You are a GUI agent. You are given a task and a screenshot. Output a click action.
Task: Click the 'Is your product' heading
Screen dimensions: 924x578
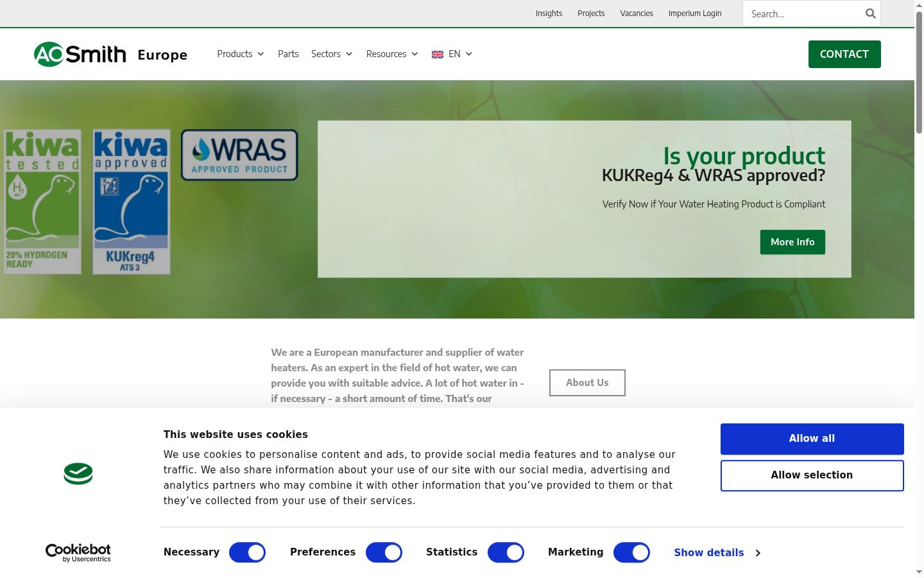(x=744, y=155)
